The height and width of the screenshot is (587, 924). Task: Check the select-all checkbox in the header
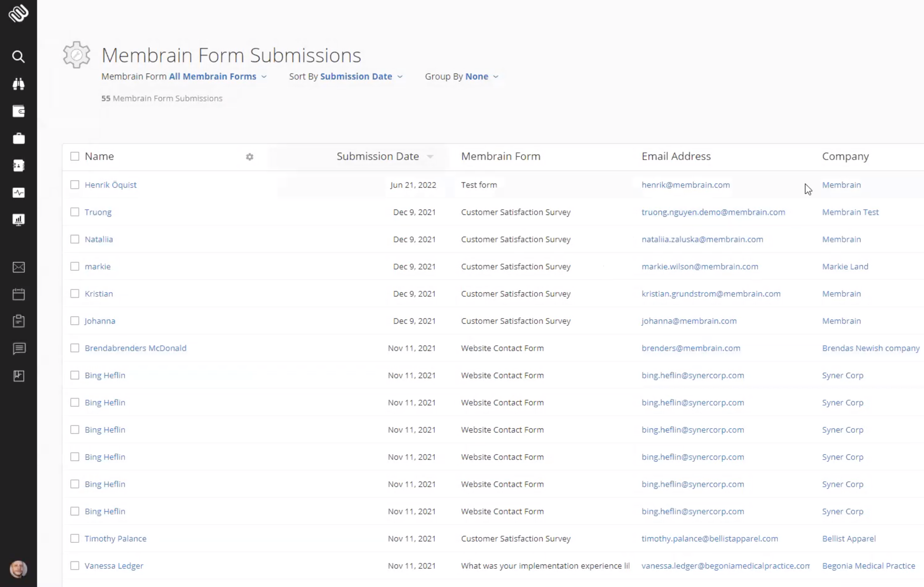pos(75,156)
